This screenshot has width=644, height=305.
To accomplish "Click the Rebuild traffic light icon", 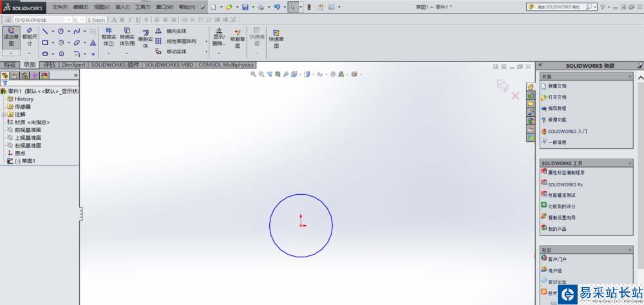I will [309, 7].
